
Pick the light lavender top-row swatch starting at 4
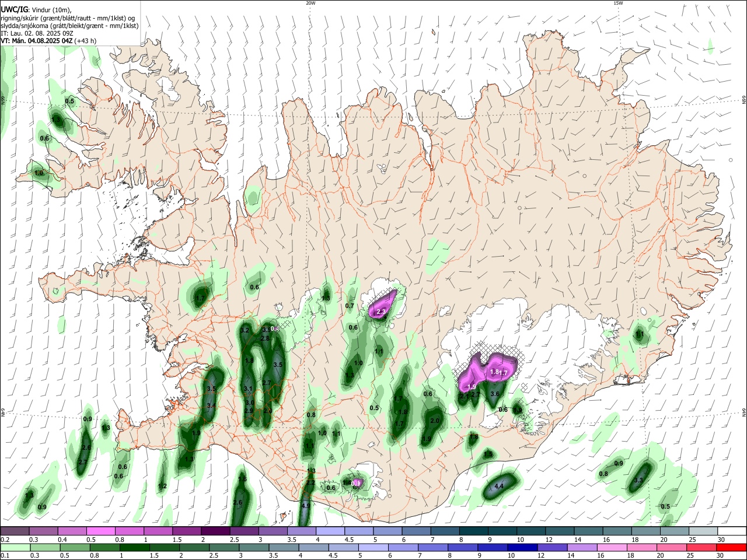pos(331,531)
